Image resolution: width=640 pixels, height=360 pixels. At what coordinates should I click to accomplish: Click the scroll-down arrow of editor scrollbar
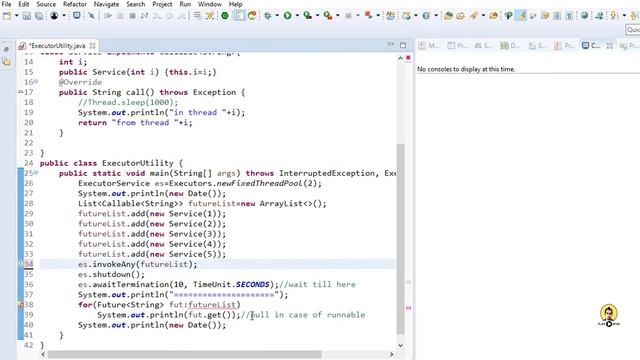400,345
